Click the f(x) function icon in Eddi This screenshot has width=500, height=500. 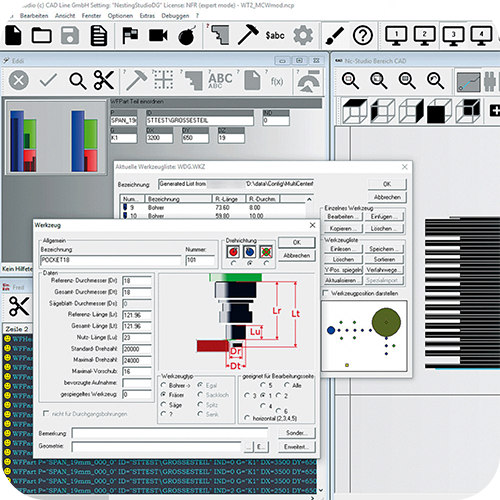point(277,81)
